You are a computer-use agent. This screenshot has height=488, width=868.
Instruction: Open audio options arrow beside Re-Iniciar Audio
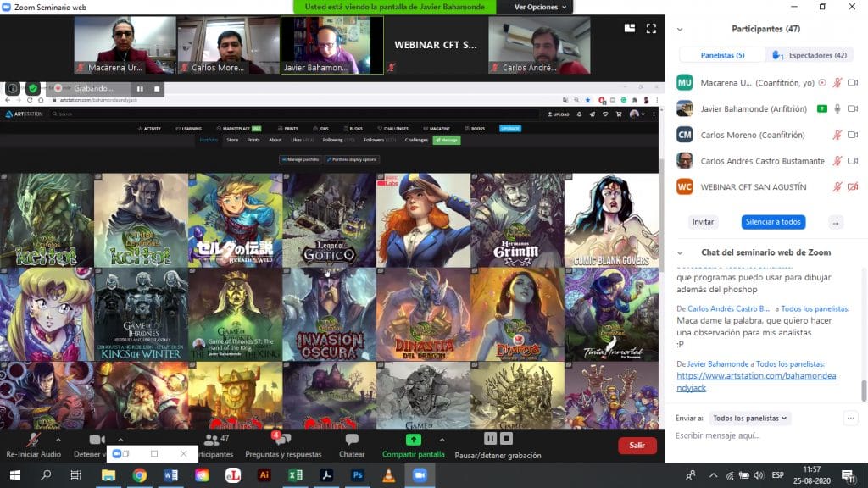click(58, 440)
